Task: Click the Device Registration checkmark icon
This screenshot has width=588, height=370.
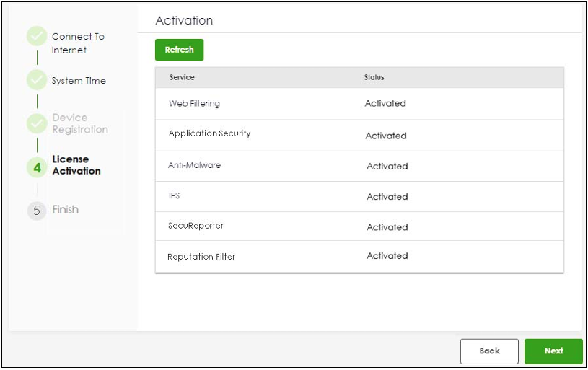Action: 37,124
